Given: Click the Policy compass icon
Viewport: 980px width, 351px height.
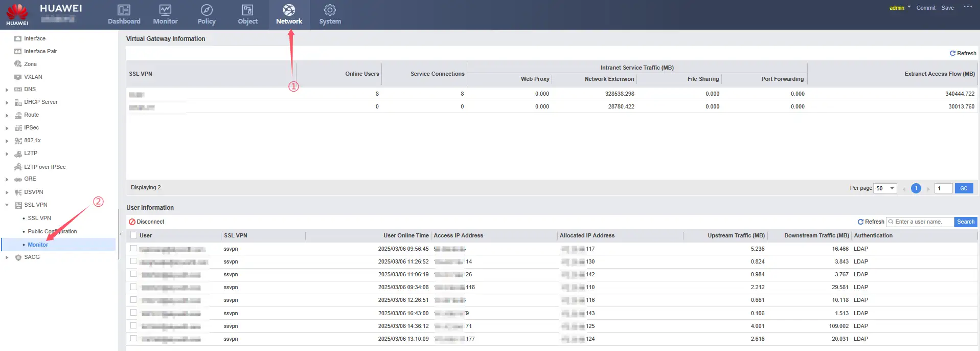Looking at the screenshot, I should click(207, 10).
